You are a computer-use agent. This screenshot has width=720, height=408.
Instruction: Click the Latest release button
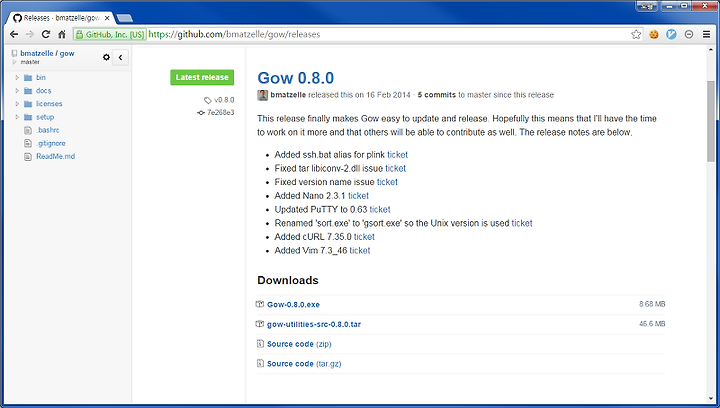point(202,78)
